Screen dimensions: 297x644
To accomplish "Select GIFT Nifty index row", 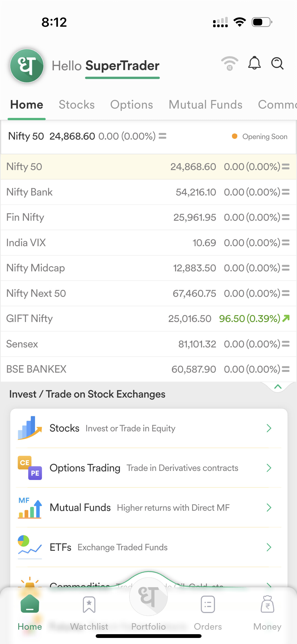I will coord(149,319).
